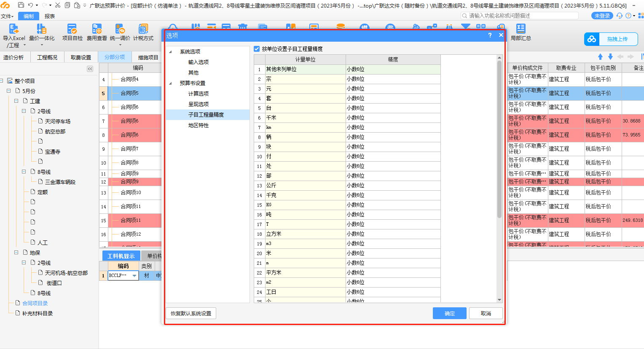Click the blue move-down arrow icon
Viewport: 644px width, 349px height.
click(x=610, y=56)
